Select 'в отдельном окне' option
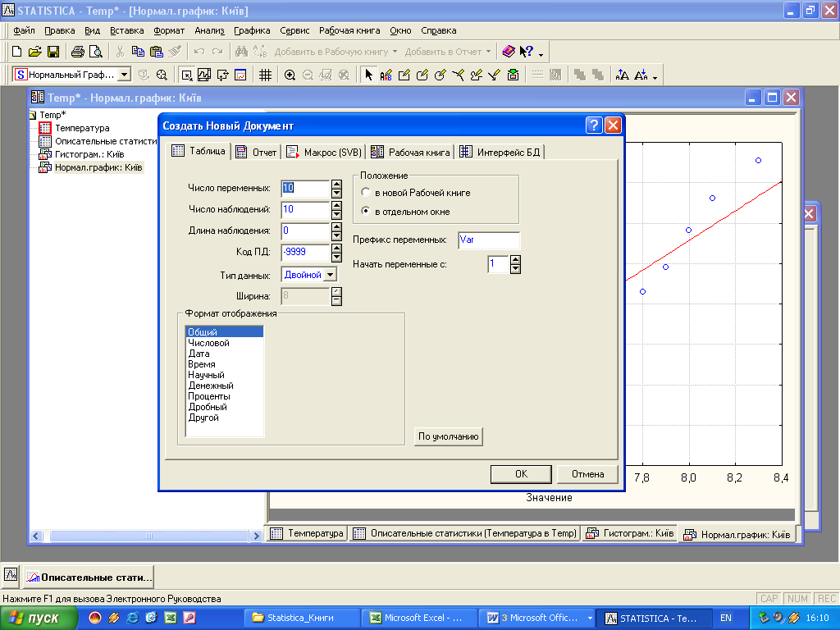Image resolution: width=840 pixels, height=630 pixels. coord(366,211)
